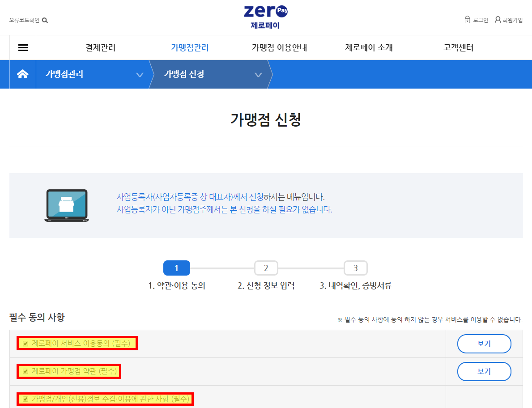Click the 필수 동의 사항 heading
The image size is (532, 408).
click(x=37, y=318)
